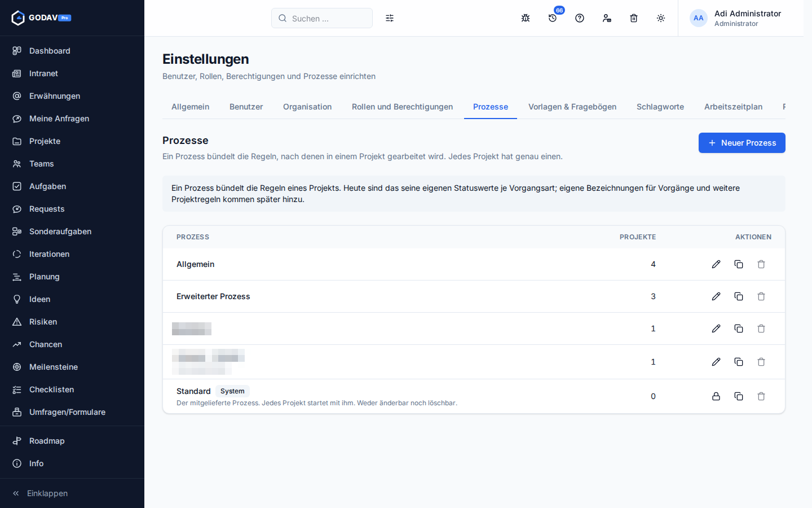This screenshot has height=508, width=812.
Task: Click the GODAV logo icon
Action: pyautogui.click(x=18, y=18)
